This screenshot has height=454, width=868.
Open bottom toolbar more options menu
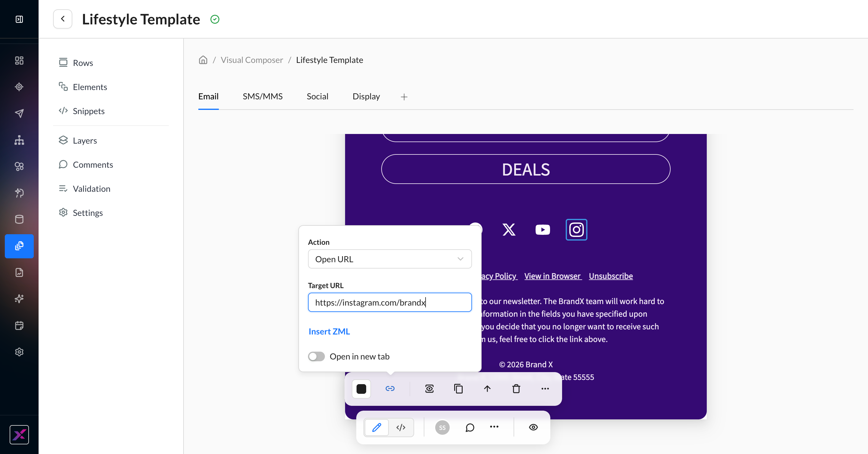[494, 427]
